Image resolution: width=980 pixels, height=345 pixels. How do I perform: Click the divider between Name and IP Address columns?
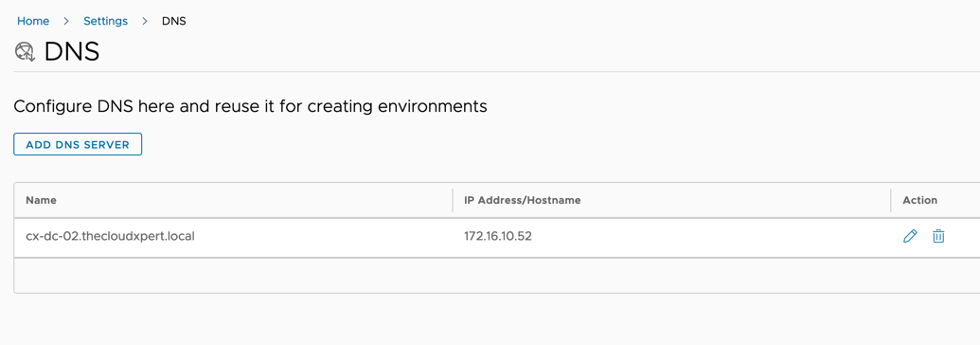point(453,200)
